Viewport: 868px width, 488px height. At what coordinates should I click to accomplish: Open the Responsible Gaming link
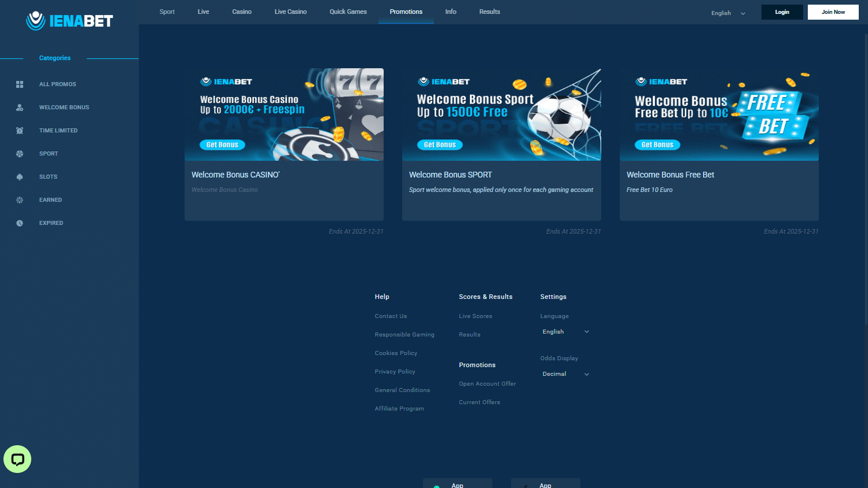[x=404, y=334]
